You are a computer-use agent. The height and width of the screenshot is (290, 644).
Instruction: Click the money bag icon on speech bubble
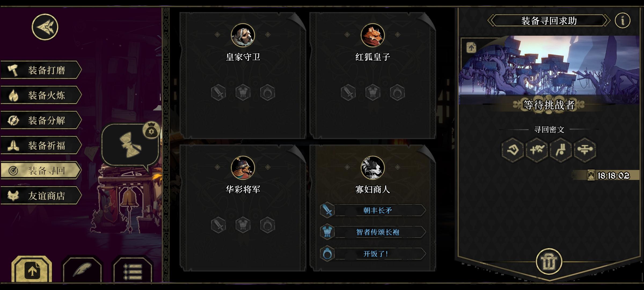(152, 130)
